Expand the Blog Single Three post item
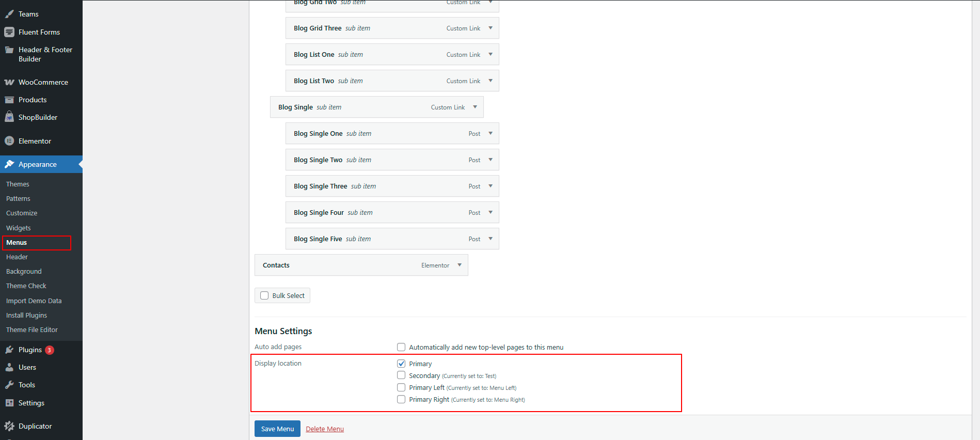The image size is (980, 440). pos(491,186)
